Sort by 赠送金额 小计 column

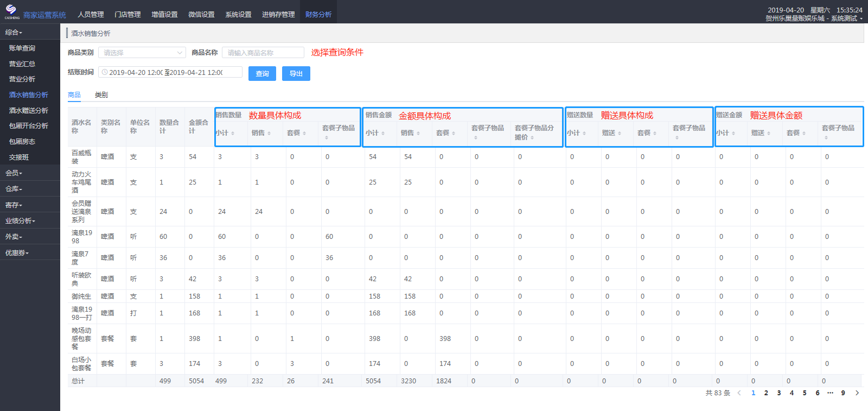(733, 133)
